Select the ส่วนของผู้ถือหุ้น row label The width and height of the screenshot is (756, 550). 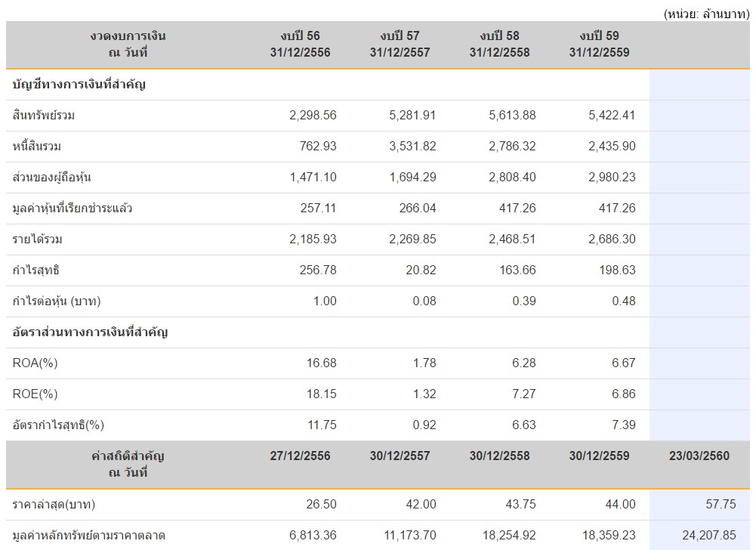coord(52,178)
